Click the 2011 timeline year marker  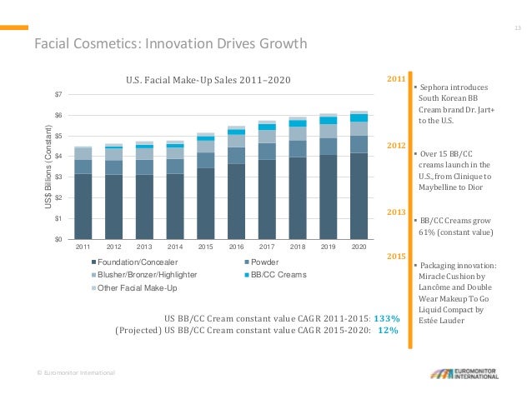click(x=396, y=79)
